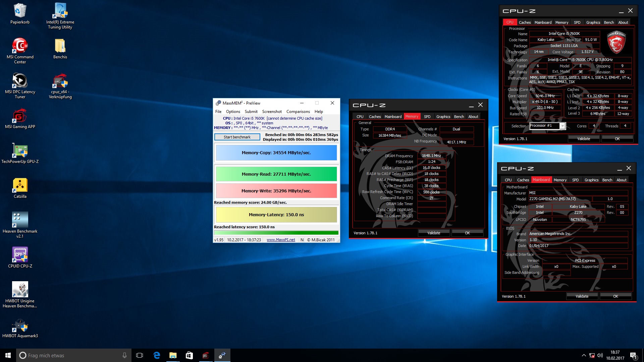
Task: Click the taskbar clock showing 18:37
Action: click(615, 355)
